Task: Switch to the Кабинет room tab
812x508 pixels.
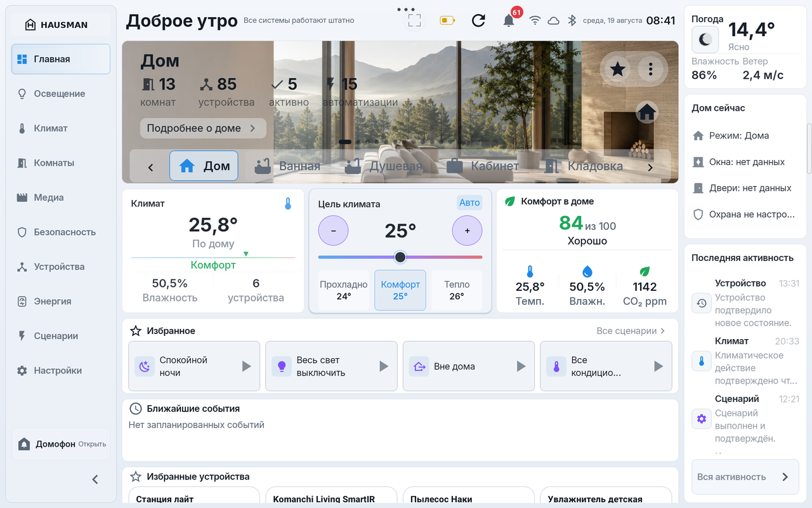Action: (483, 166)
